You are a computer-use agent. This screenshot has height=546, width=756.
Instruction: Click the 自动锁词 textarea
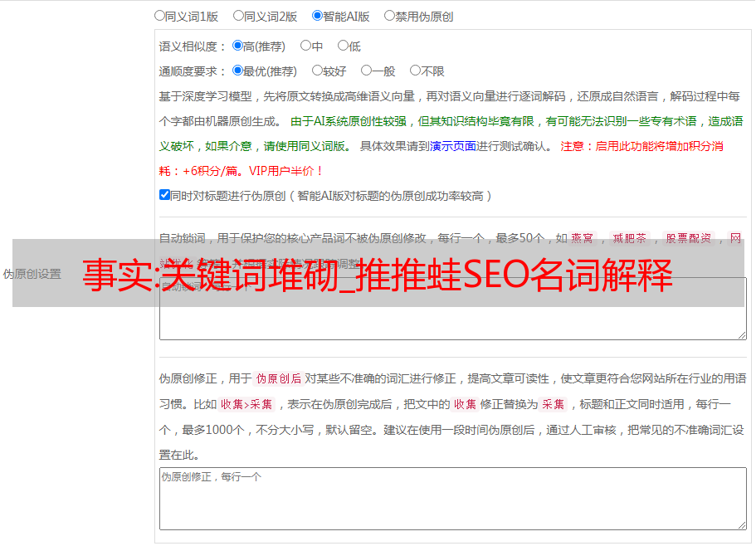click(453, 309)
